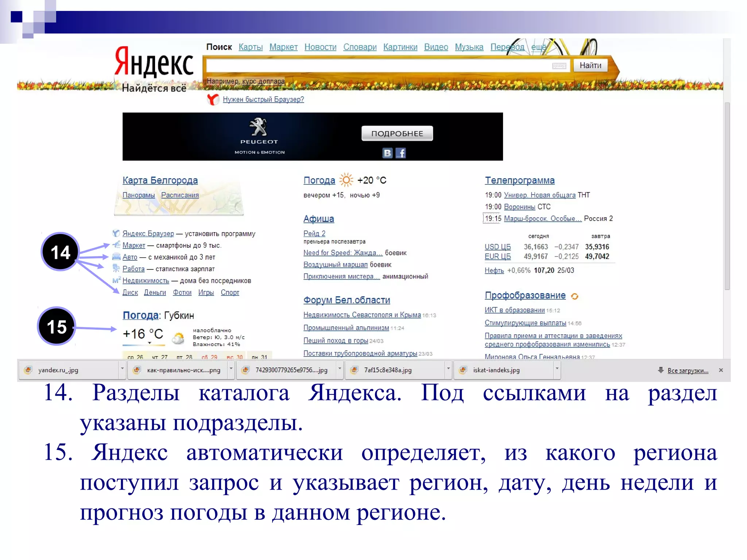Expand the temperature dropdown under +16 °C
The width and height of the screenshot is (747, 560).
point(150,343)
